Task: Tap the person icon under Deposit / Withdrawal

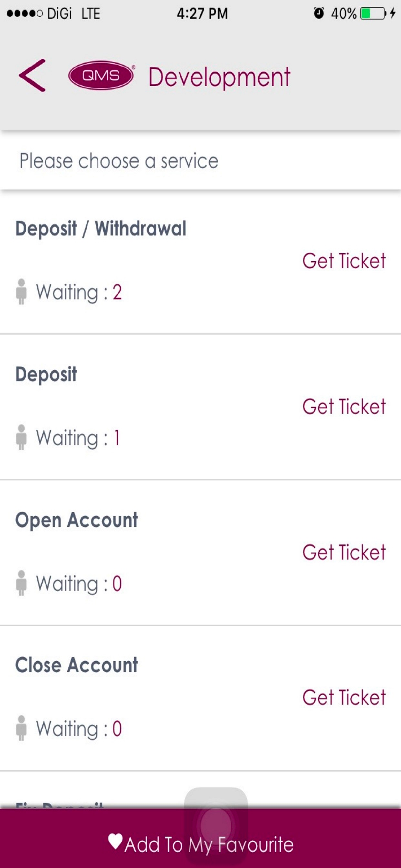Action: pos(21,292)
